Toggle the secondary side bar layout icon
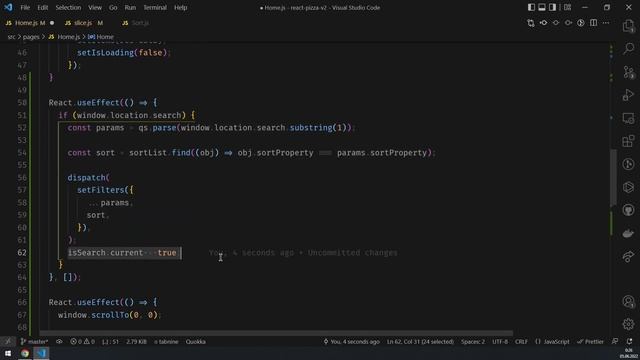This screenshot has height=360, width=640. tap(552, 7)
